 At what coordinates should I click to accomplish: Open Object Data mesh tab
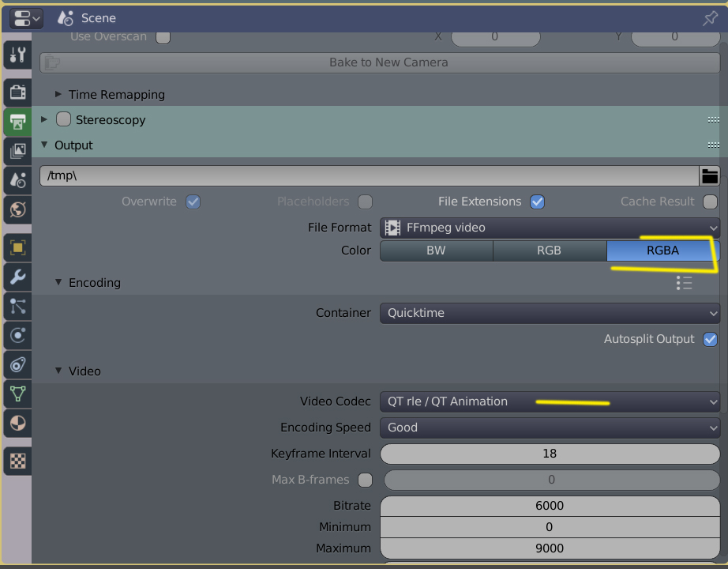17,393
